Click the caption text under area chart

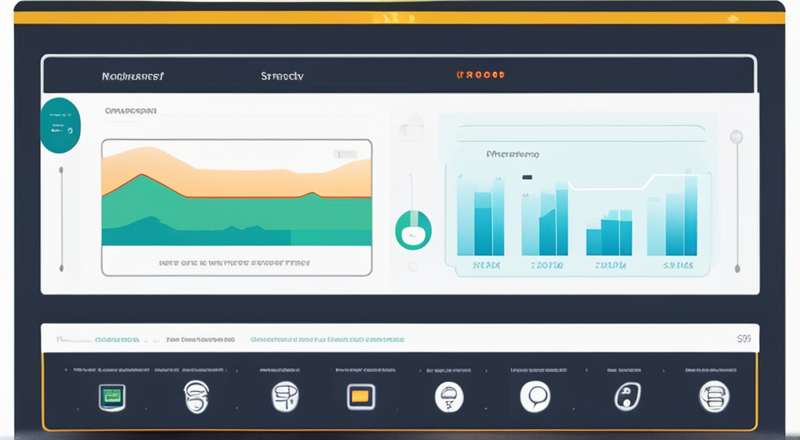tap(234, 263)
